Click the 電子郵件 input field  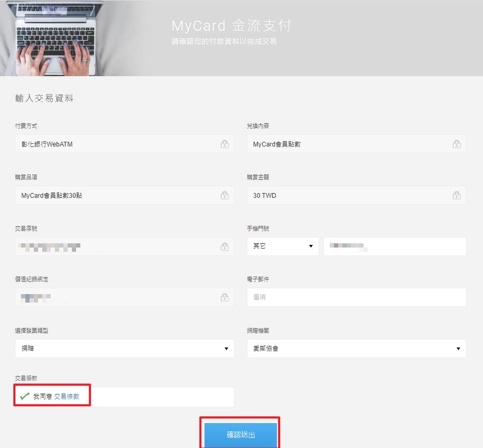[356, 297]
